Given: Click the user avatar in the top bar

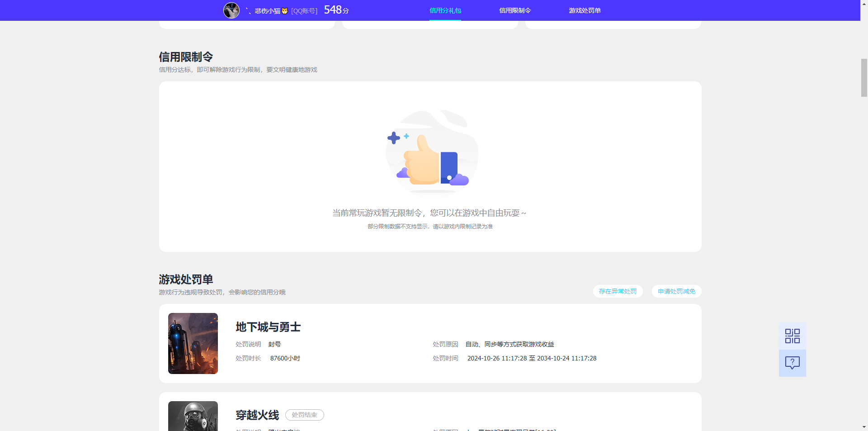Looking at the screenshot, I should (231, 10).
